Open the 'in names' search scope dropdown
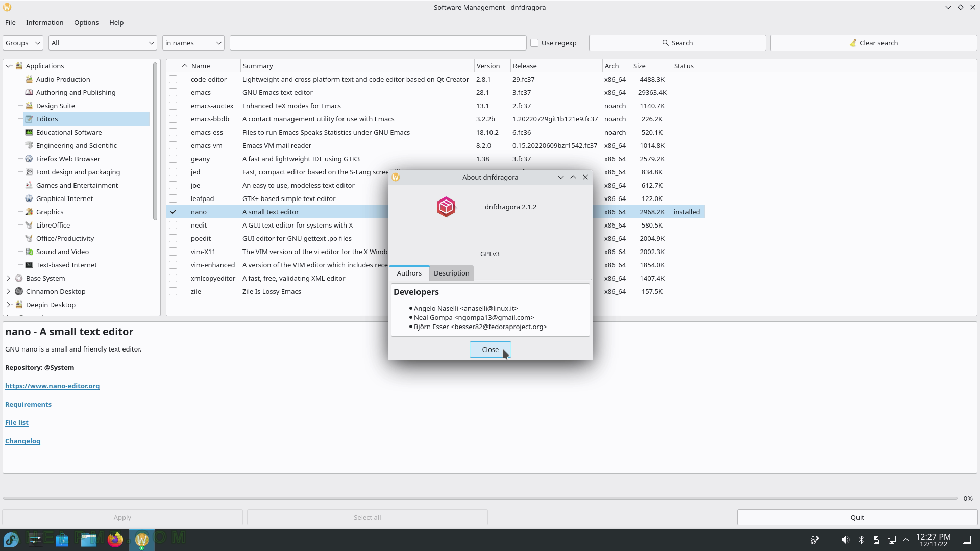Screen dimensions: 980x551 pyautogui.click(x=193, y=43)
